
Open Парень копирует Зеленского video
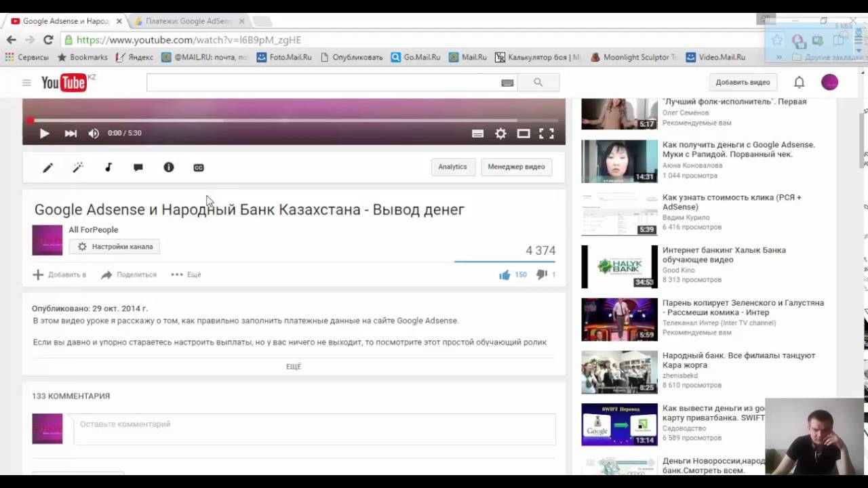point(743,308)
